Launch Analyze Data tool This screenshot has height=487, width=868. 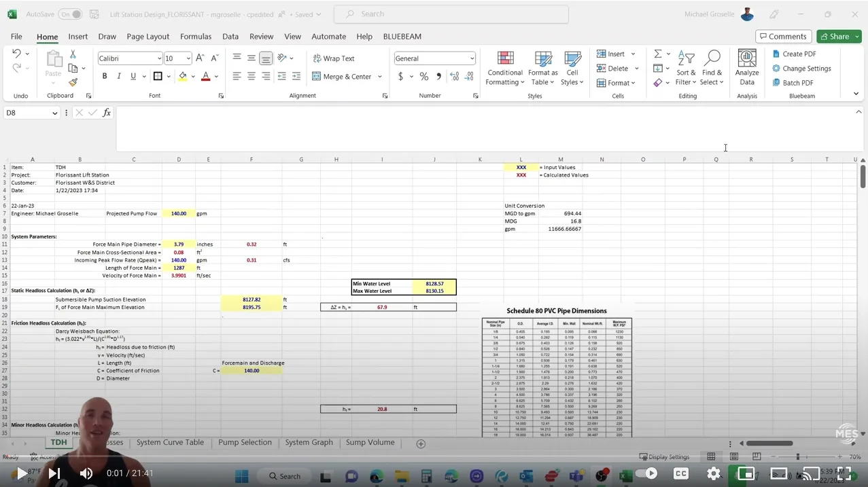[747, 68]
